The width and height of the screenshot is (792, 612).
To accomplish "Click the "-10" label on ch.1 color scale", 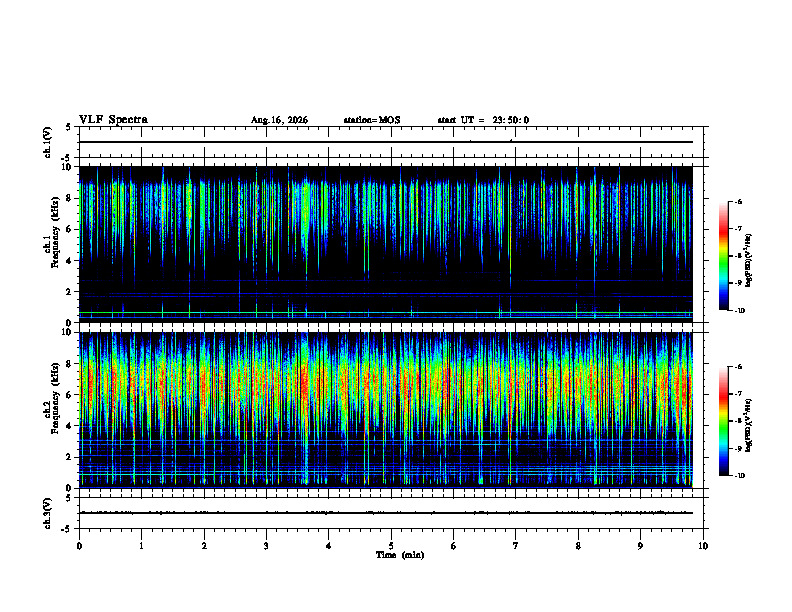I will tap(739, 310).
